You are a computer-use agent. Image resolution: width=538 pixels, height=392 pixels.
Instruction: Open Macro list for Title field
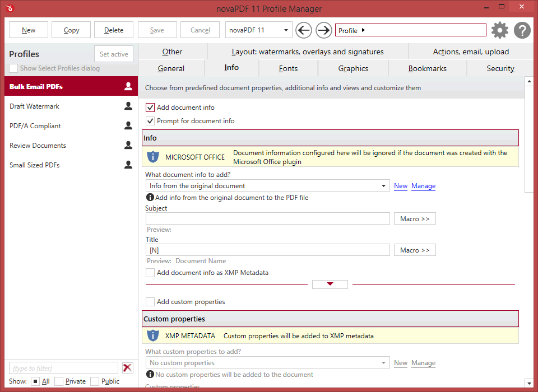pos(415,250)
